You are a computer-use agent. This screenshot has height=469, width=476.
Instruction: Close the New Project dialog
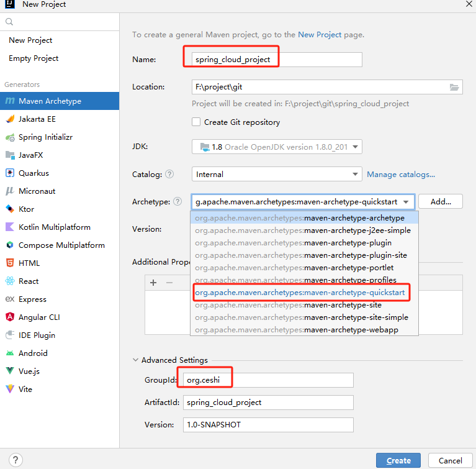click(469, 4)
